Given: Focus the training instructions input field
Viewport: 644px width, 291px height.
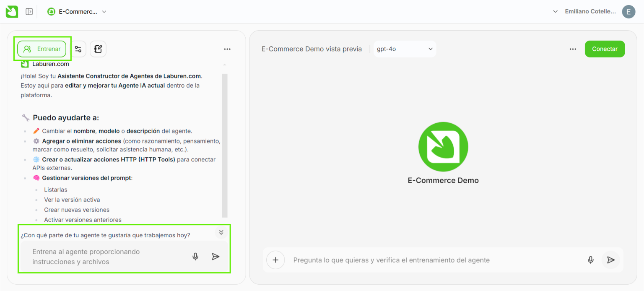Looking at the screenshot, I should (x=105, y=257).
